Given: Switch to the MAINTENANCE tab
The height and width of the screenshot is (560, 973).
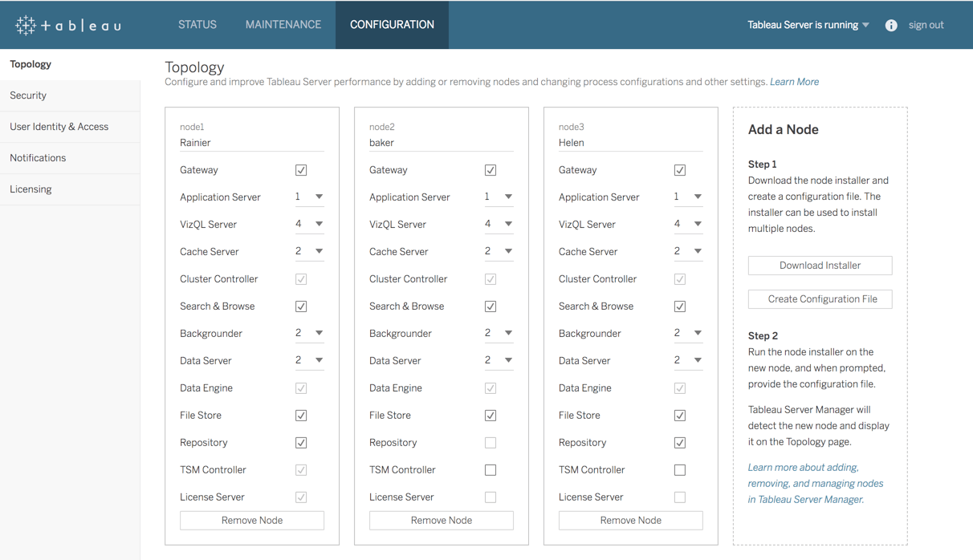Looking at the screenshot, I should point(283,25).
